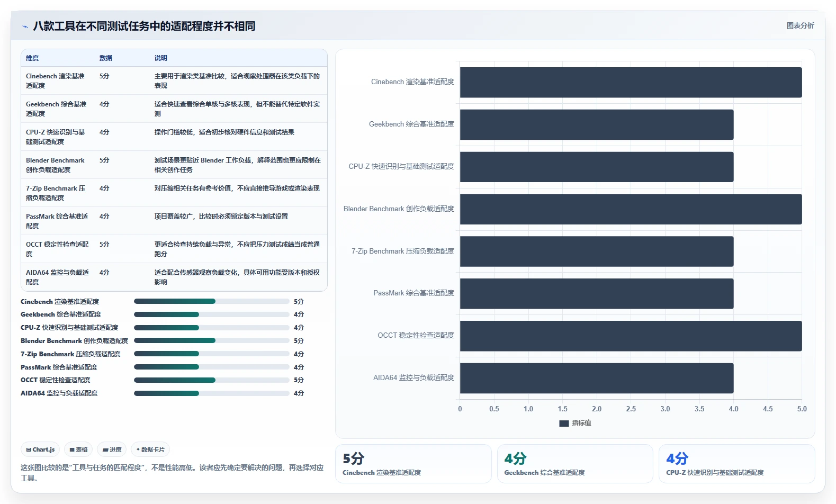The width and height of the screenshot is (836, 504).
Task: Click the AIDA64 监控与负载适配度 progress bar
Action: pyautogui.click(x=211, y=393)
